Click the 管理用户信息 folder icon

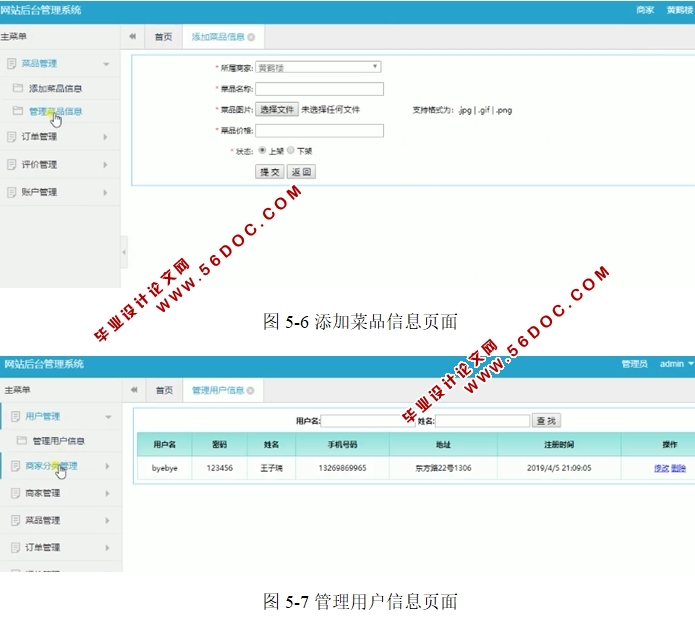point(20,440)
